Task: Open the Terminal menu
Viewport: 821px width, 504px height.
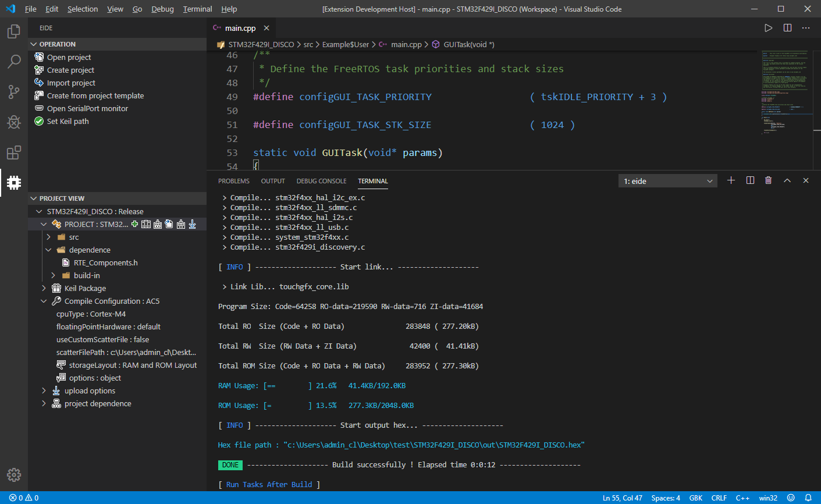Action: (197, 9)
